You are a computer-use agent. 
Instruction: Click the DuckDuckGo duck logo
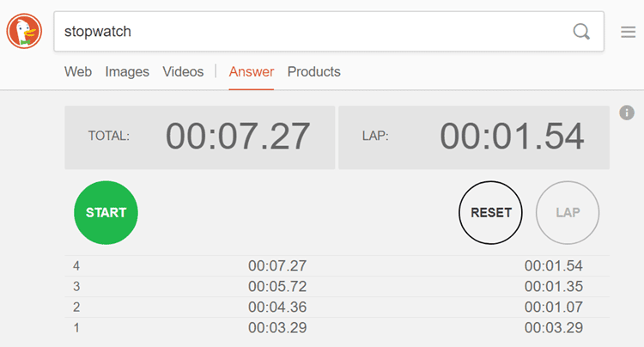point(24,32)
